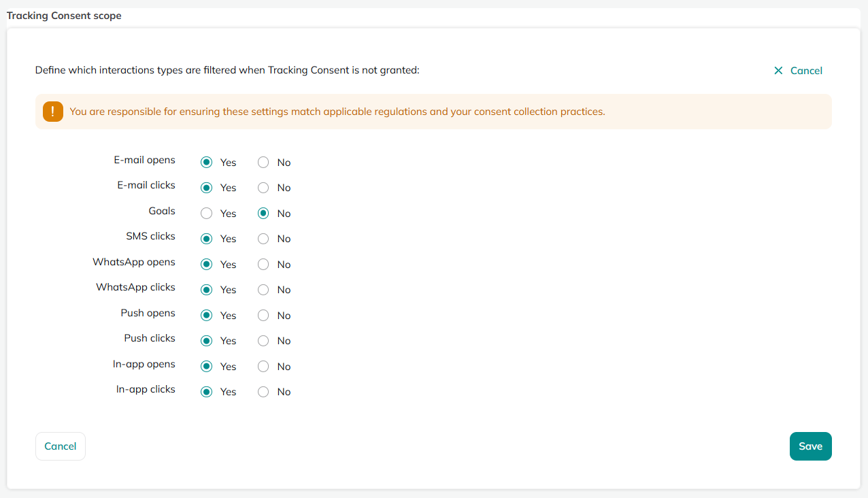The width and height of the screenshot is (868, 498).
Task: Select Yes for WhatsApp opens
Action: click(x=207, y=264)
